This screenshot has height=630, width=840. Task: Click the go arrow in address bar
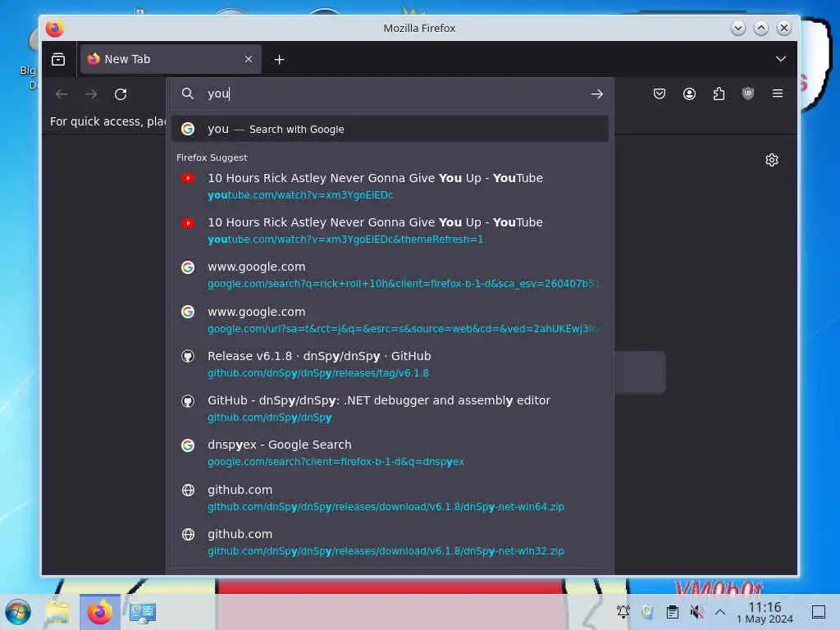596,94
